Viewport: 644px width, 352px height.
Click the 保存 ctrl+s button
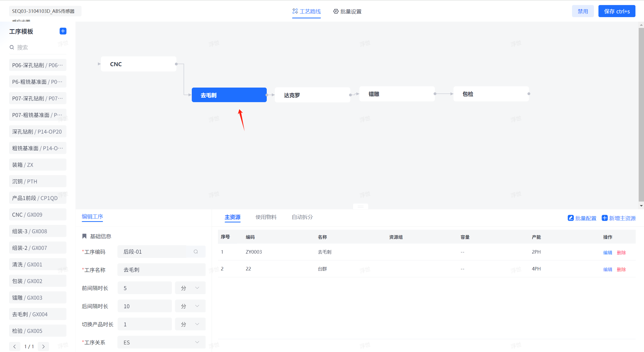point(617,11)
